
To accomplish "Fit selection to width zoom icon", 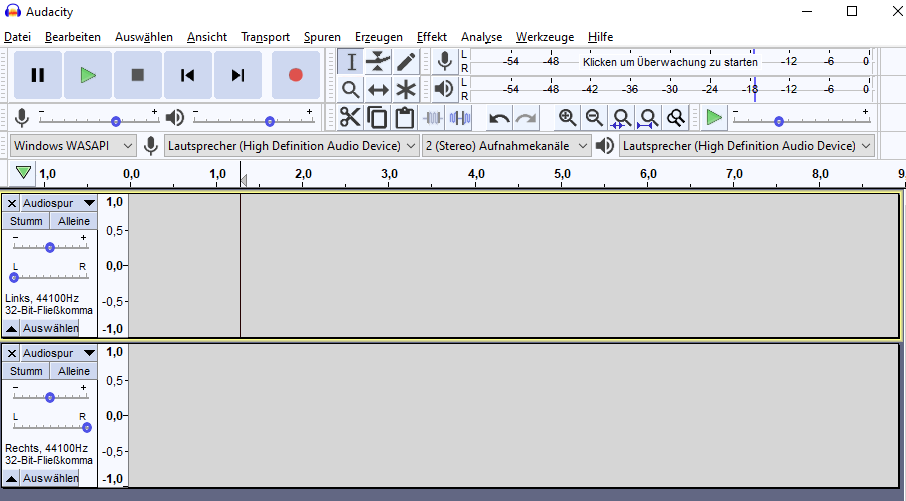I will click(621, 118).
